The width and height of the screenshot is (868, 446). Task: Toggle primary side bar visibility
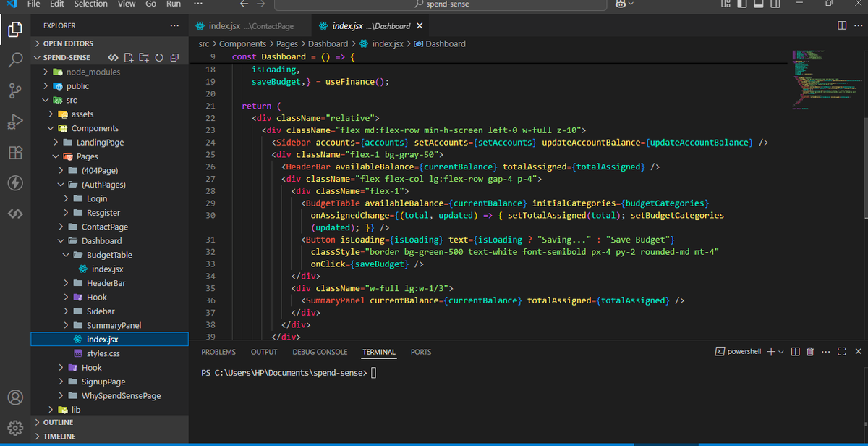tap(742, 4)
